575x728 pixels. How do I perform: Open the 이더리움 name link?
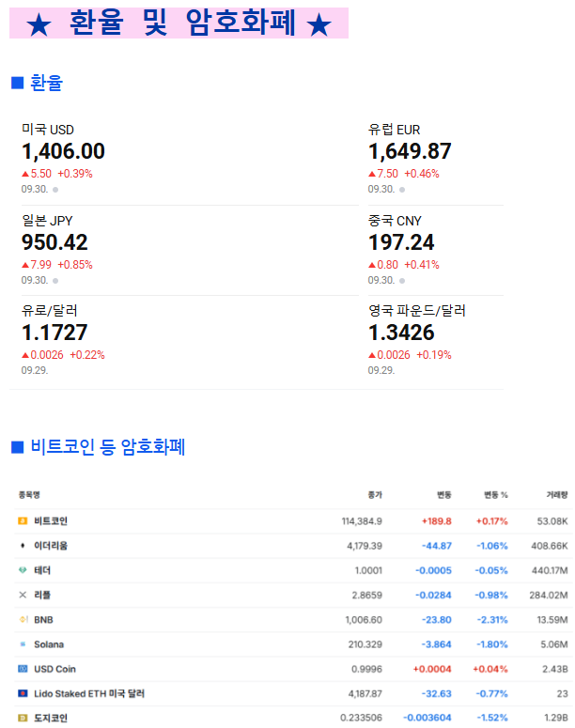(x=51, y=546)
